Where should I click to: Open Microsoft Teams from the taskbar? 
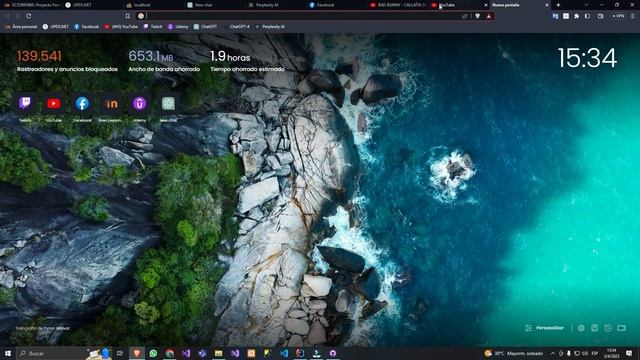(202, 353)
